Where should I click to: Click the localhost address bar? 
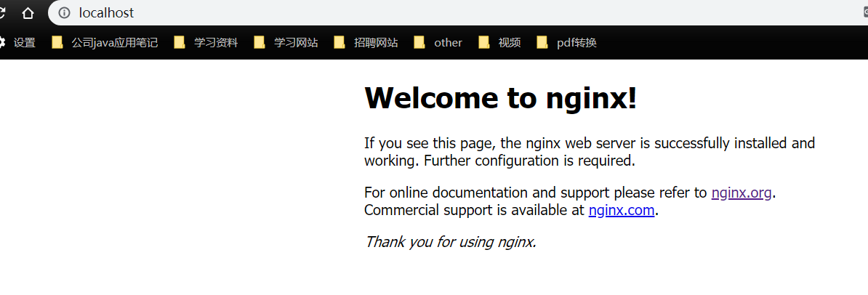tap(458, 13)
